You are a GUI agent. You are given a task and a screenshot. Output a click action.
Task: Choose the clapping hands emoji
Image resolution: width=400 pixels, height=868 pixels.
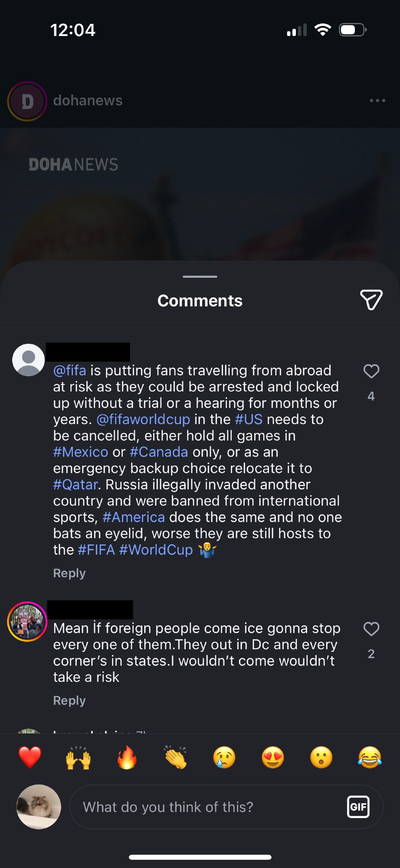point(176,758)
